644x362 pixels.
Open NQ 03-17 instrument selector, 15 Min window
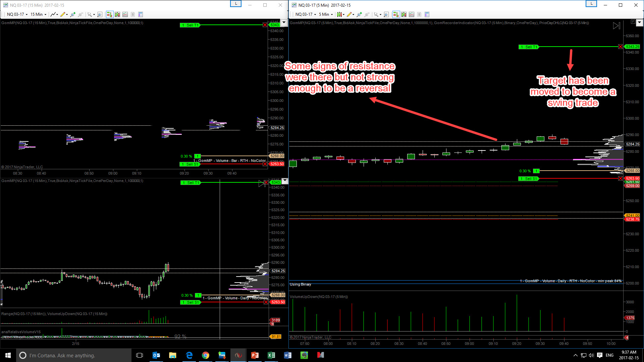pyautogui.click(x=17, y=14)
